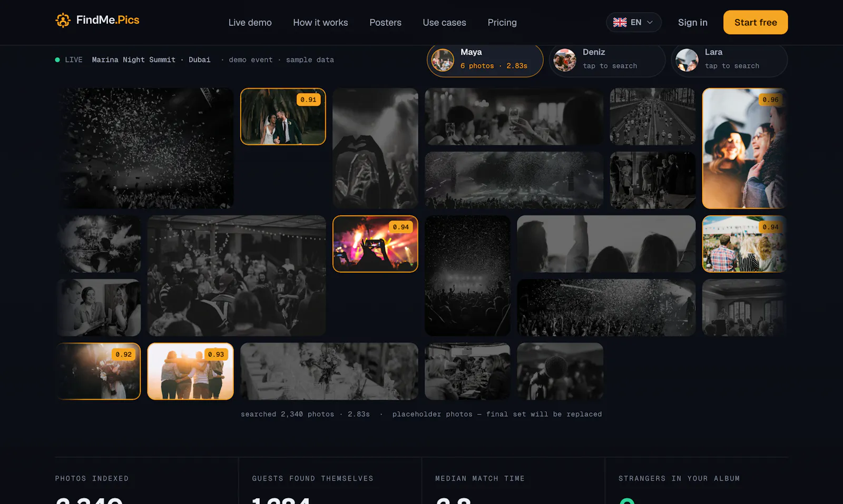Image resolution: width=843 pixels, height=504 pixels.
Task: Click the MEDIAN MATCH TIME label
Action: tap(480, 479)
